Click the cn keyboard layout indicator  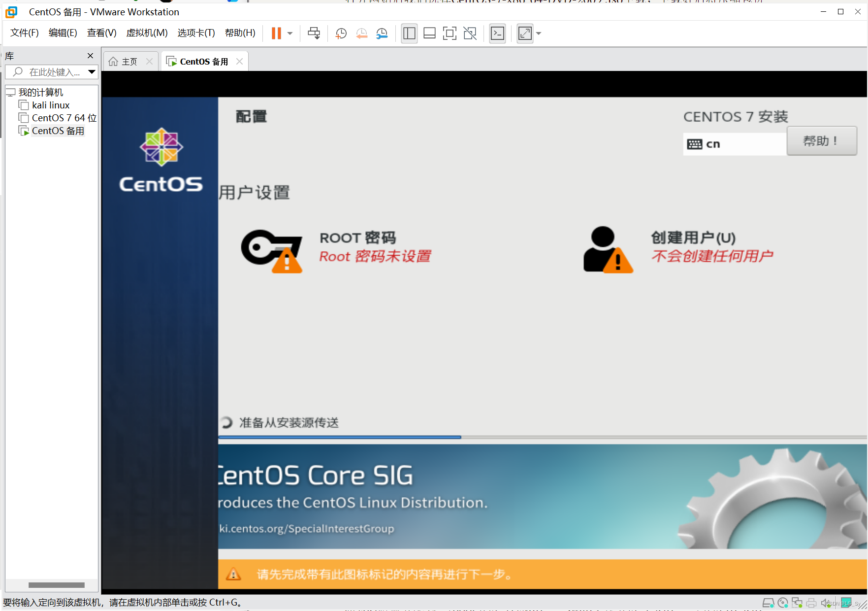(734, 144)
